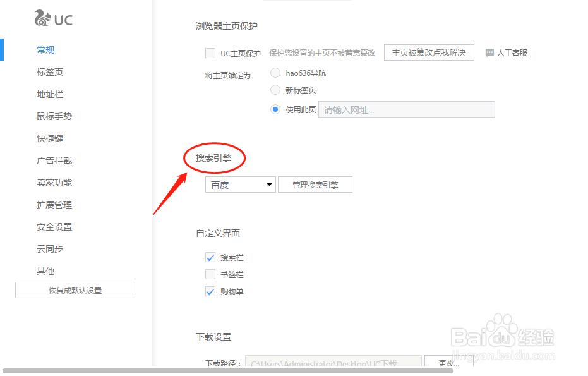Image resolution: width=588 pixels, height=376 pixels.
Task: Toggle the 书签栏 checkbox on
Action: (x=210, y=274)
